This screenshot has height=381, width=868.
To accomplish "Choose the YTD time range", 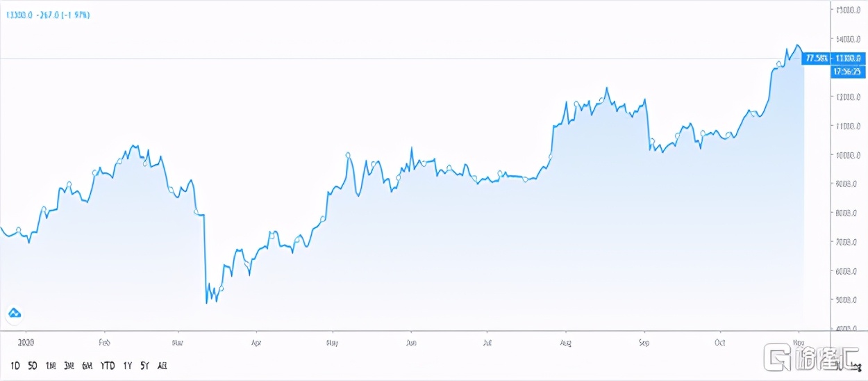I will coord(108,365).
